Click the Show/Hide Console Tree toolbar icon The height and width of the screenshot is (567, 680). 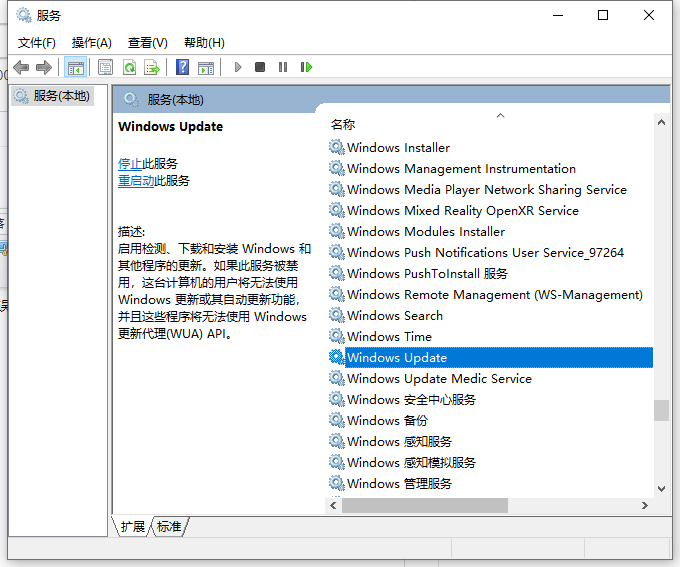pyautogui.click(x=75, y=67)
